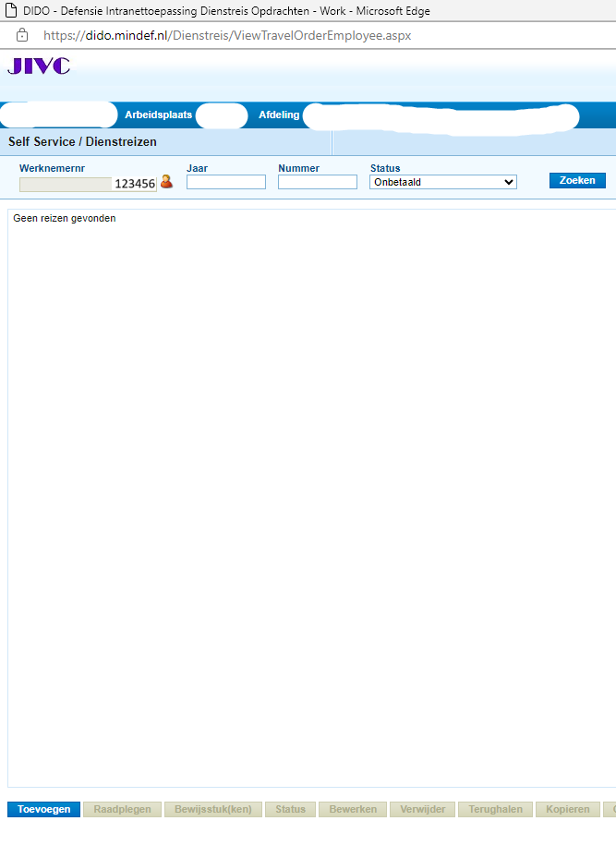Click the Werknemernr field showing 123456
This screenshot has width=616, height=845.
[88, 184]
